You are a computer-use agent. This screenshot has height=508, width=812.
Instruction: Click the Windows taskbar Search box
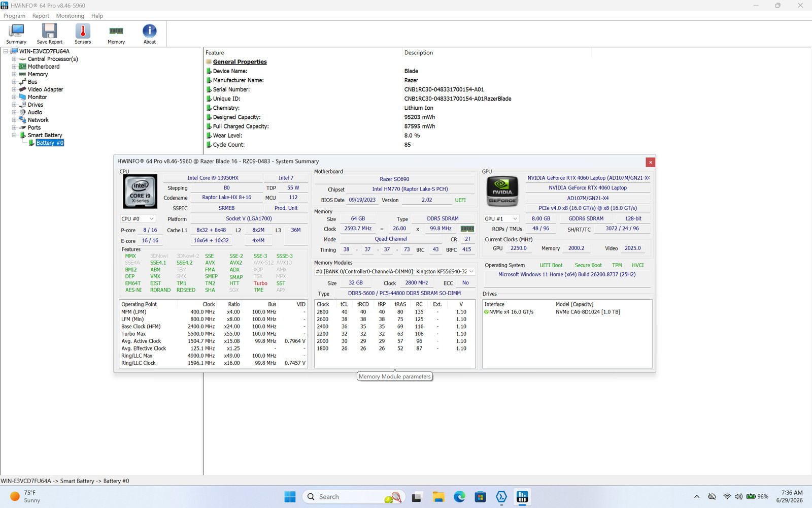tap(353, 497)
